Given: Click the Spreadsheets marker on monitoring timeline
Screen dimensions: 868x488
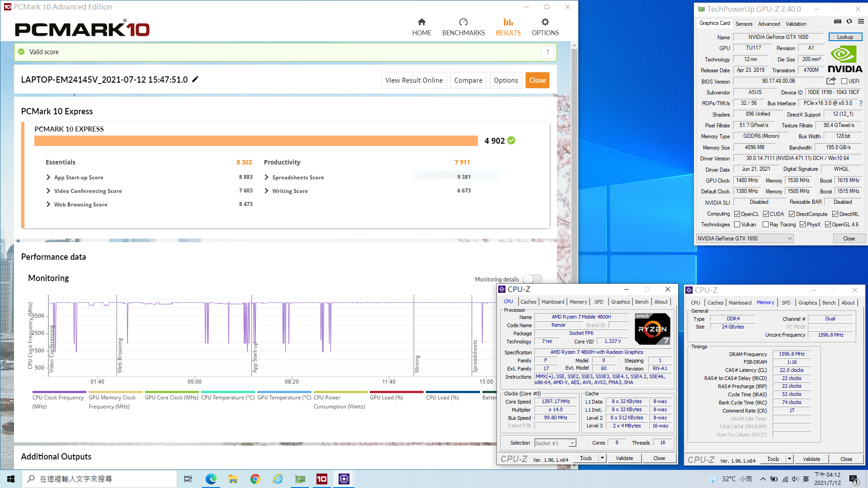Looking at the screenshot, I should [475, 357].
